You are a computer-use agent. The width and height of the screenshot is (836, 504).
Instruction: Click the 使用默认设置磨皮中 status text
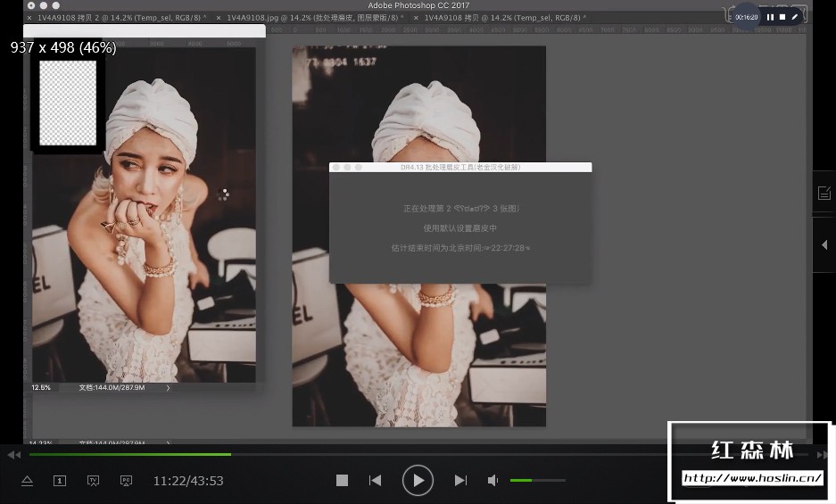(x=460, y=228)
